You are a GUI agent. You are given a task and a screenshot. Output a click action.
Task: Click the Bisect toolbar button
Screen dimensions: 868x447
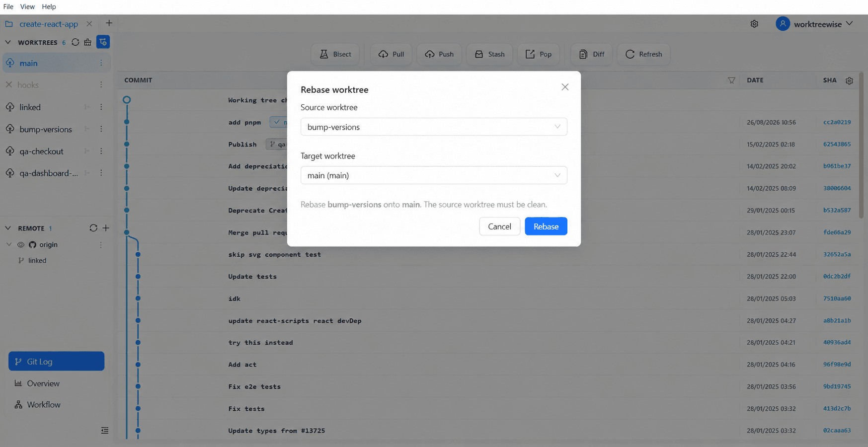click(x=336, y=54)
